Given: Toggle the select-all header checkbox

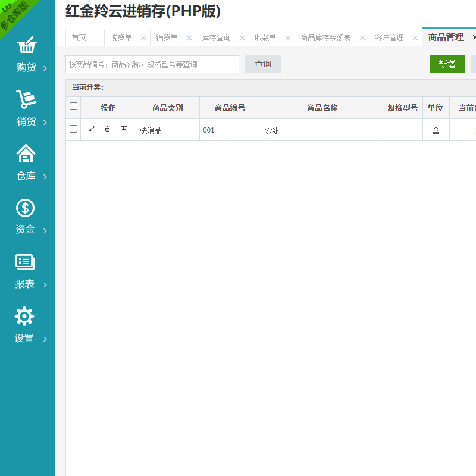Looking at the screenshot, I should pyautogui.click(x=73, y=107).
